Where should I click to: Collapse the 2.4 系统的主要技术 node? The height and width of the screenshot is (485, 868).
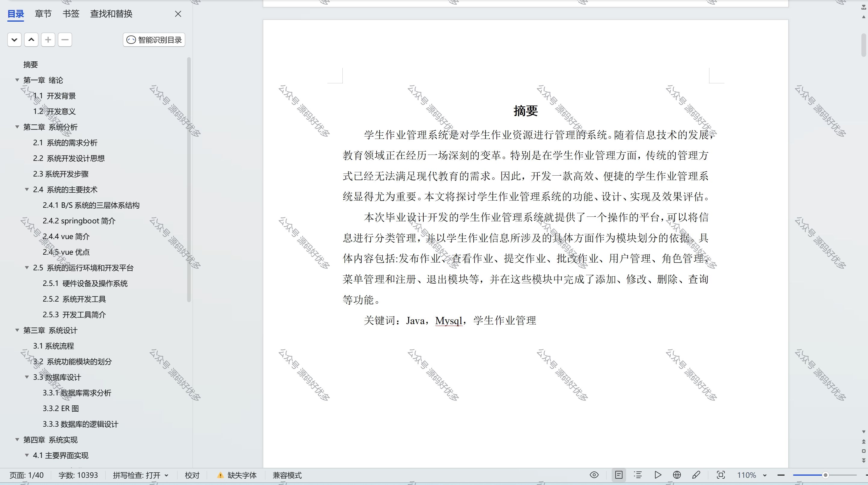pos(27,190)
